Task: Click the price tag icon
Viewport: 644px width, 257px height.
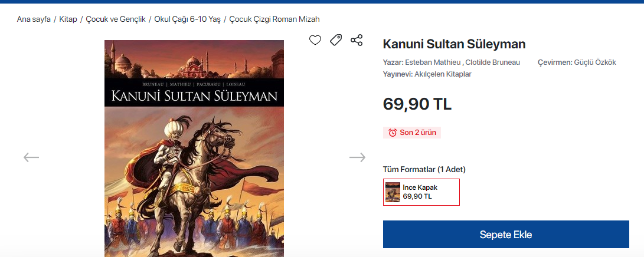Action: [336, 40]
